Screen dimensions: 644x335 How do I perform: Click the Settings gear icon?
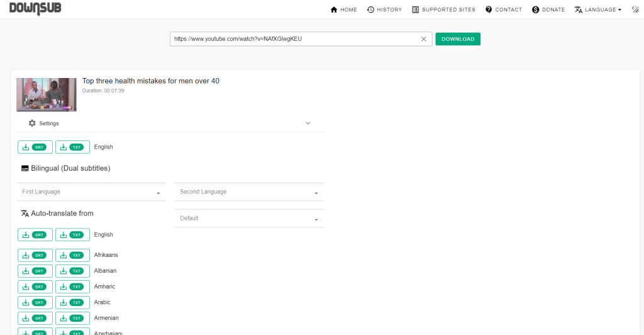[32, 123]
